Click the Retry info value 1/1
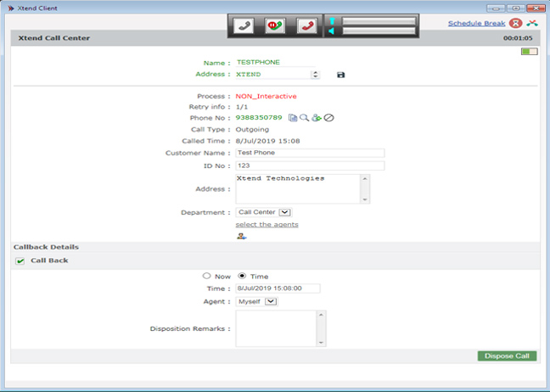 (x=242, y=107)
